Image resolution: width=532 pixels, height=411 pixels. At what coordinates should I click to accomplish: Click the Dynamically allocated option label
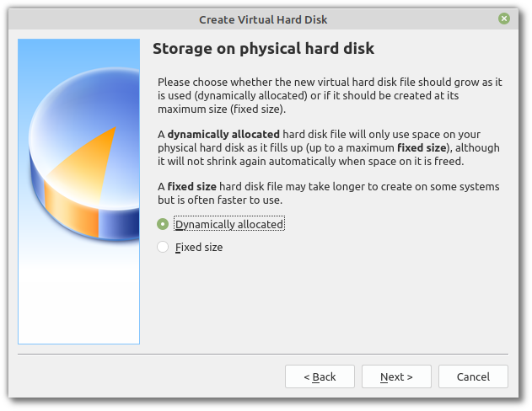coord(229,224)
